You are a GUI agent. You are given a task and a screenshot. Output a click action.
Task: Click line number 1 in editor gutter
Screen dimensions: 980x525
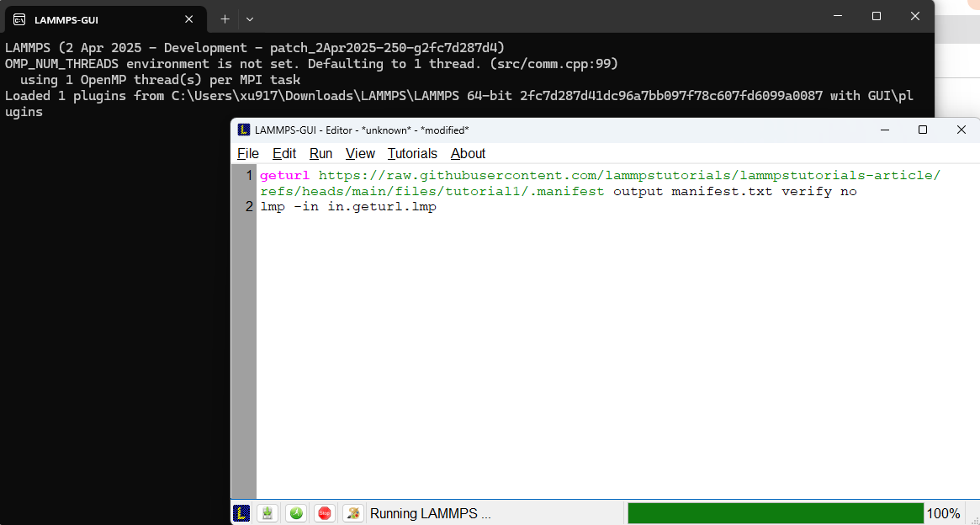249,175
